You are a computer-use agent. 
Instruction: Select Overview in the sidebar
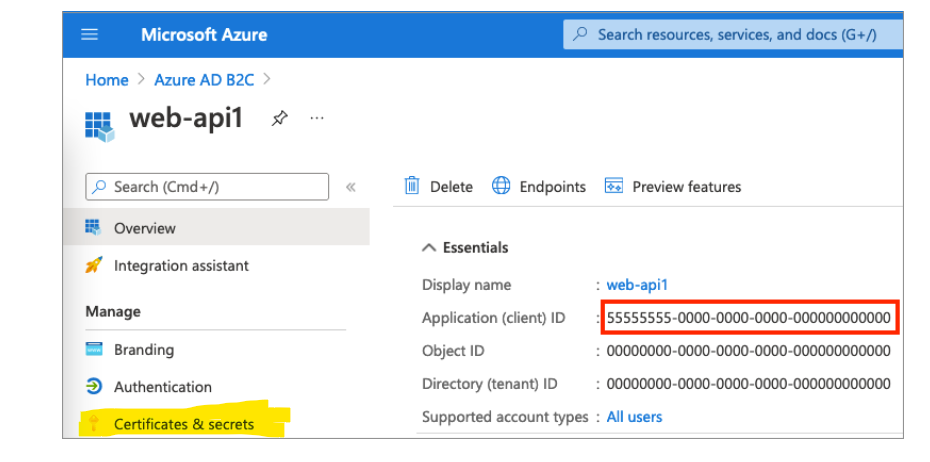[x=216, y=228]
